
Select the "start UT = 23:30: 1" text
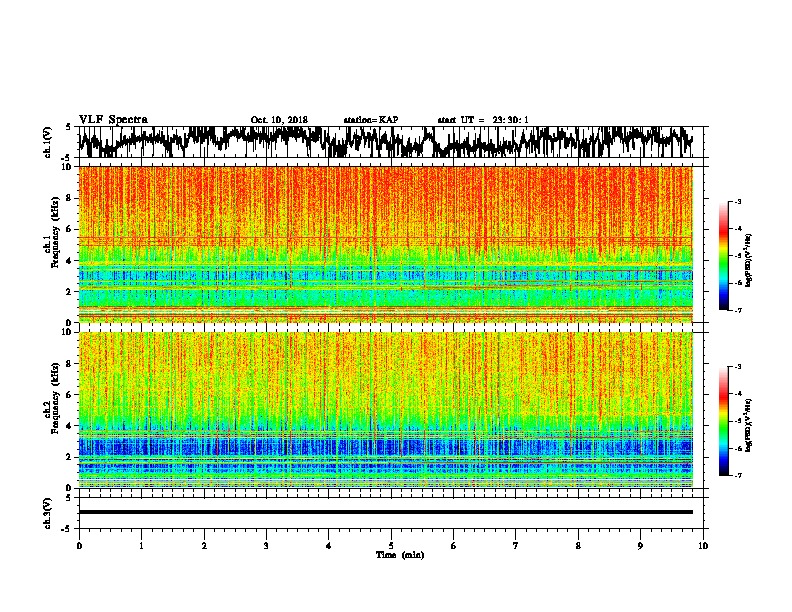pyautogui.click(x=483, y=120)
